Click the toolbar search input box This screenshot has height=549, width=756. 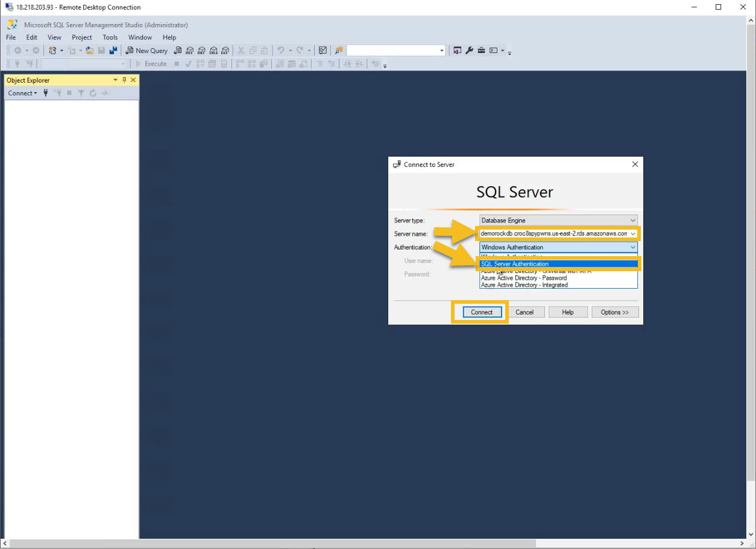392,51
